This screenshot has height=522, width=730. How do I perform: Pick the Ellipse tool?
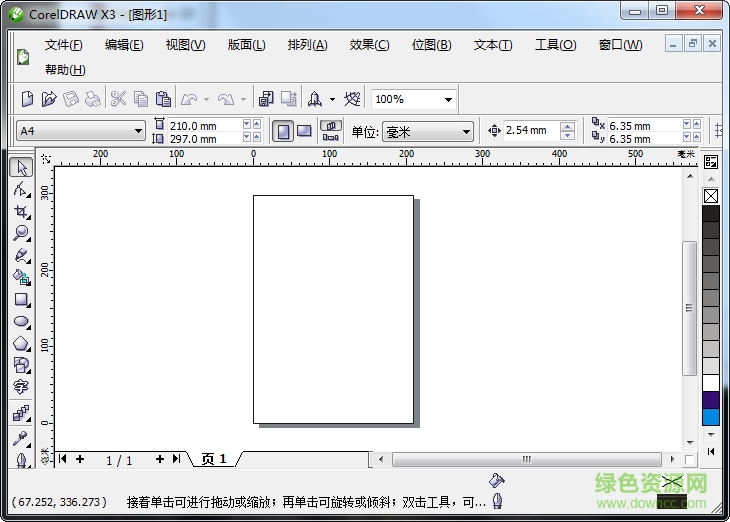pyautogui.click(x=21, y=321)
